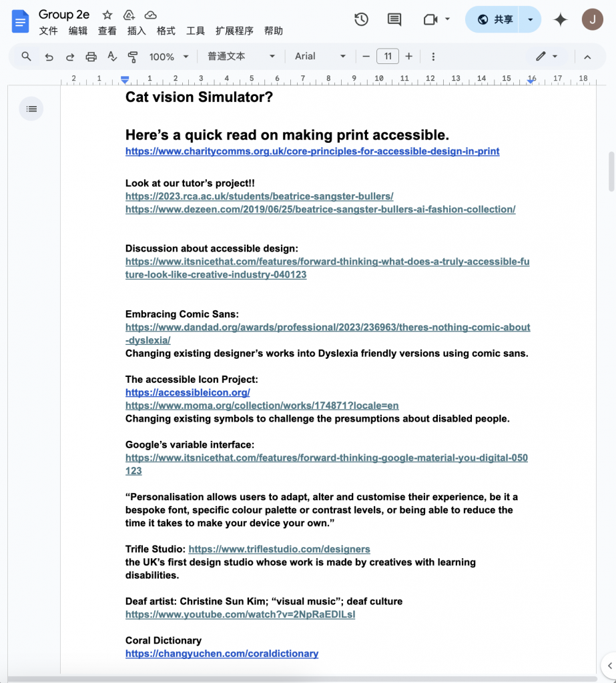Hide the menus with the collapse chevron

tap(587, 57)
